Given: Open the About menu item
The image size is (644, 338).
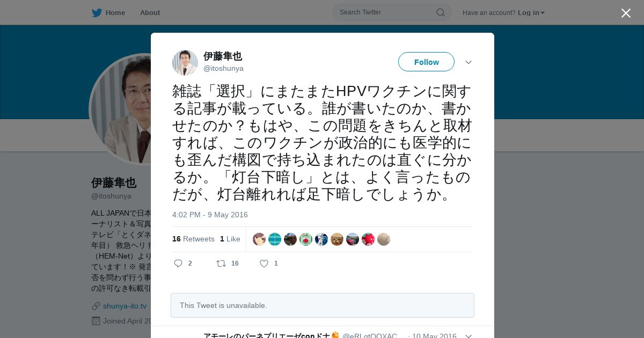Looking at the screenshot, I should click(150, 13).
